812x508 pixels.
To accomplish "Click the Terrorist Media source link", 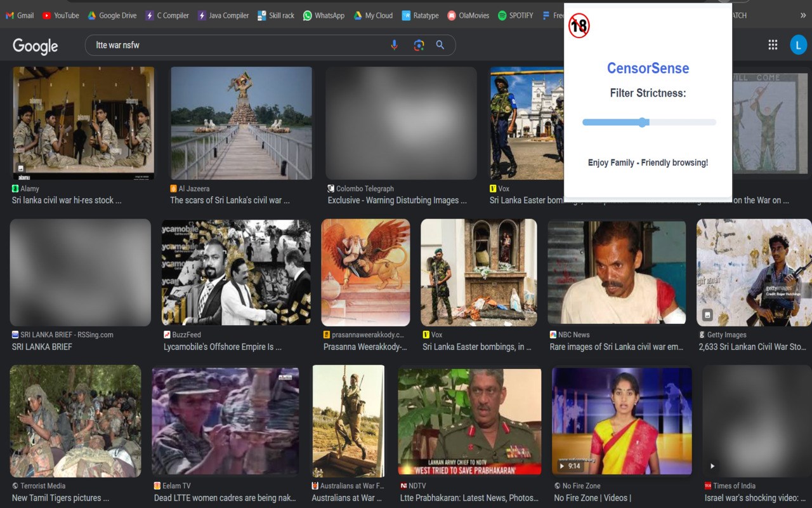I will (39, 486).
